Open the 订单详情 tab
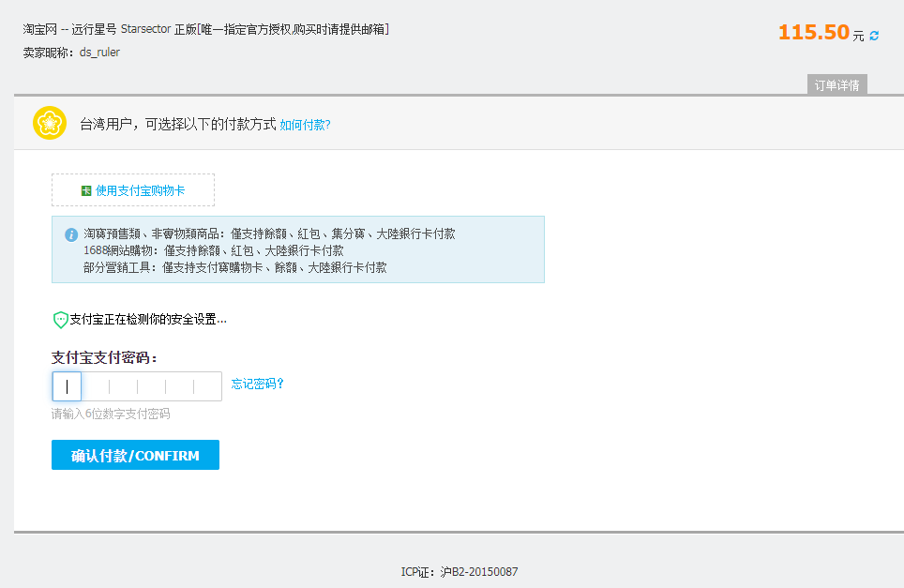The height and width of the screenshot is (588, 904). pos(836,85)
